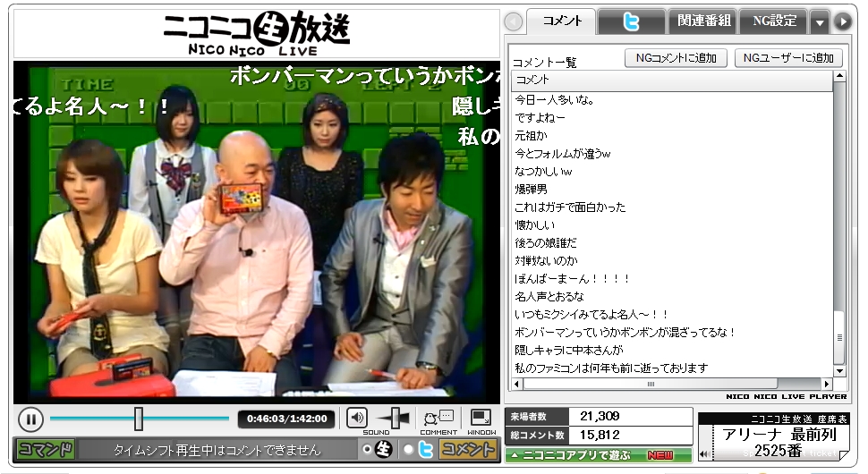Click the yellow コメント submit button
Screen dimensions: 868x474
click(467, 449)
